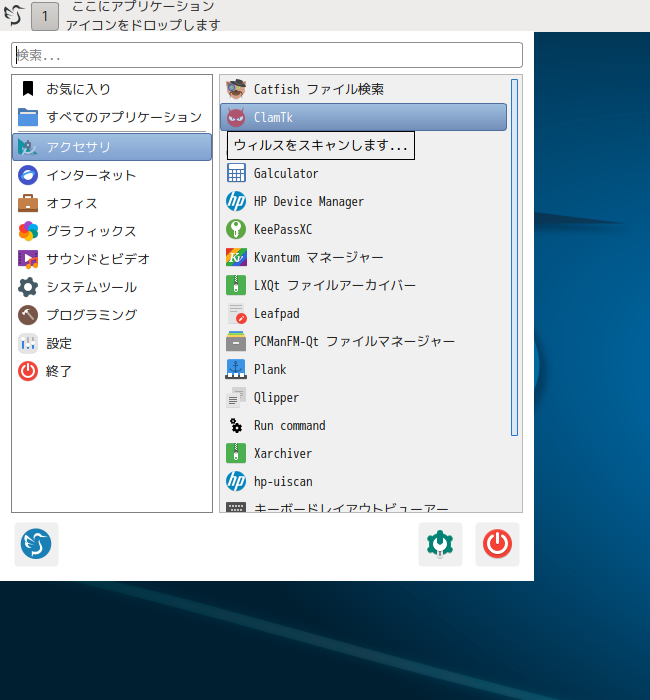Click the Xarchiver green zipper icon
Viewport: 650px width, 700px height.
[236, 454]
